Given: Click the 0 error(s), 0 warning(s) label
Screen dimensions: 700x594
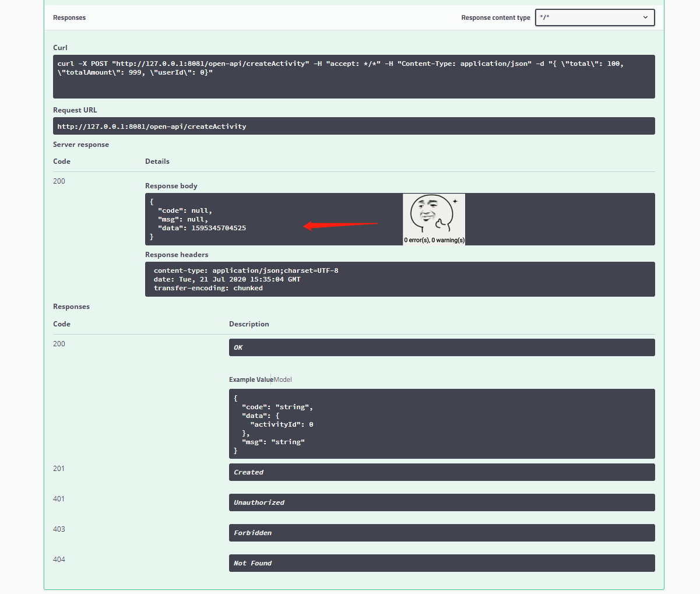Looking at the screenshot, I should click(x=434, y=240).
